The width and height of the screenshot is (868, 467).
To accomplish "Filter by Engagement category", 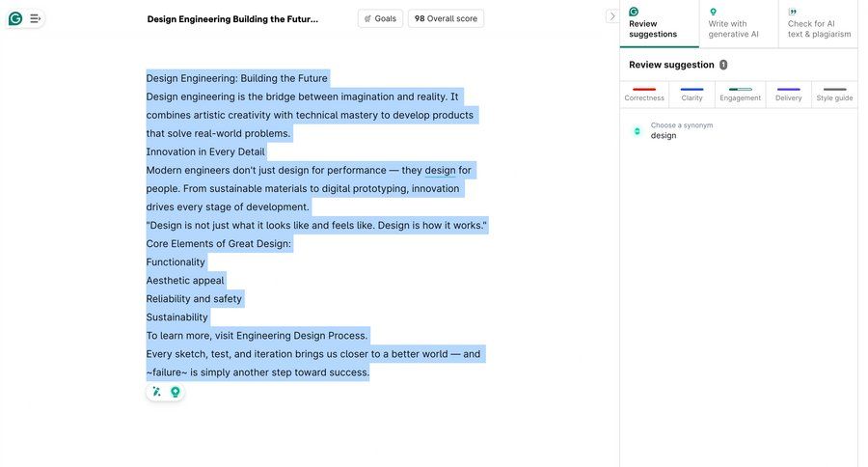I will (740, 95).
